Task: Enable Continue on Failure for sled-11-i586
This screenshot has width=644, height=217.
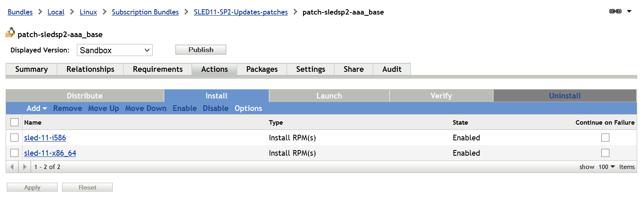Action: pyautogui.click(x=605, y=138)
